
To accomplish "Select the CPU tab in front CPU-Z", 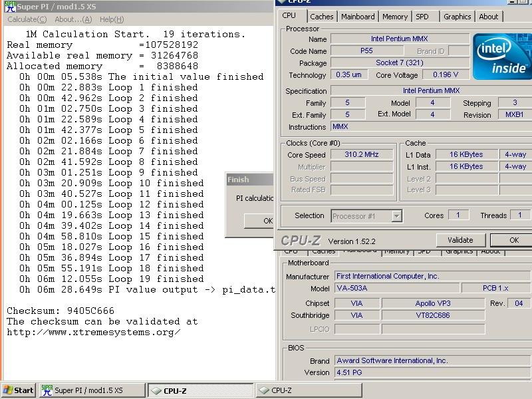I will (291, 15).
